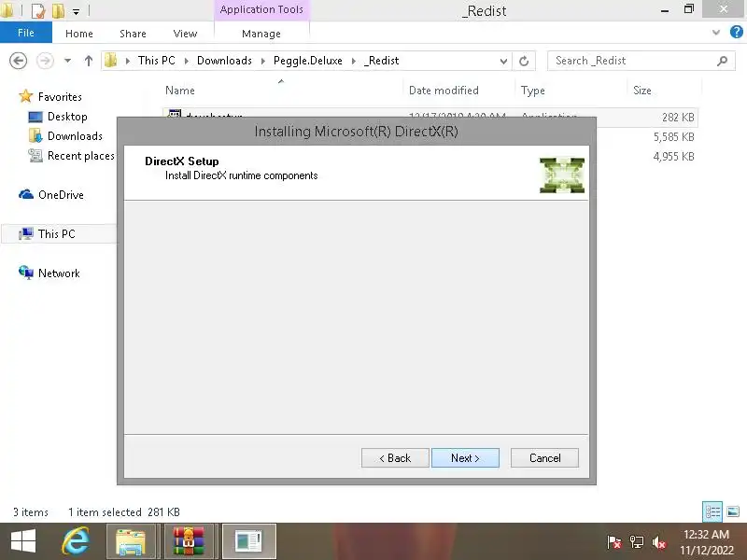The image size is (747, 560).
Task: Expand the arrow after This PC breadcrumb
Action: coord(187,61)
